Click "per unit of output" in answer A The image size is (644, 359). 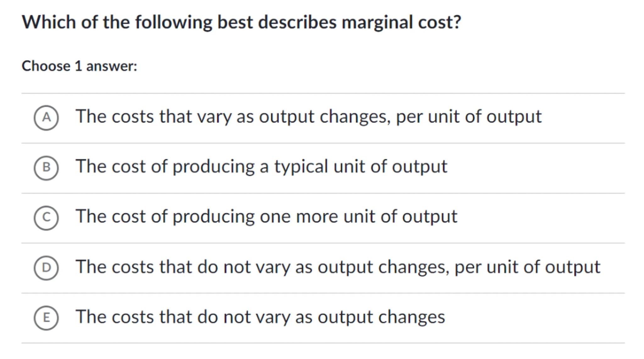(469, 117)
